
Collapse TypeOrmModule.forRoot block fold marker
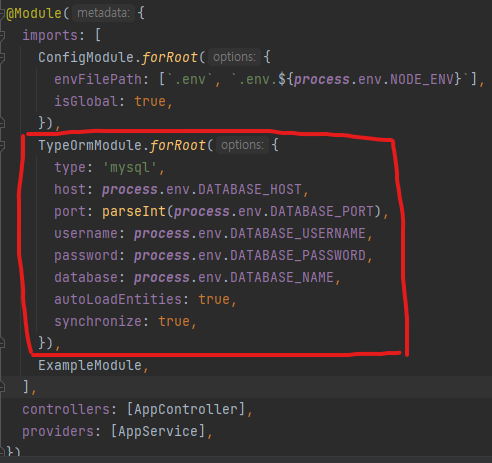pos(2,145)
